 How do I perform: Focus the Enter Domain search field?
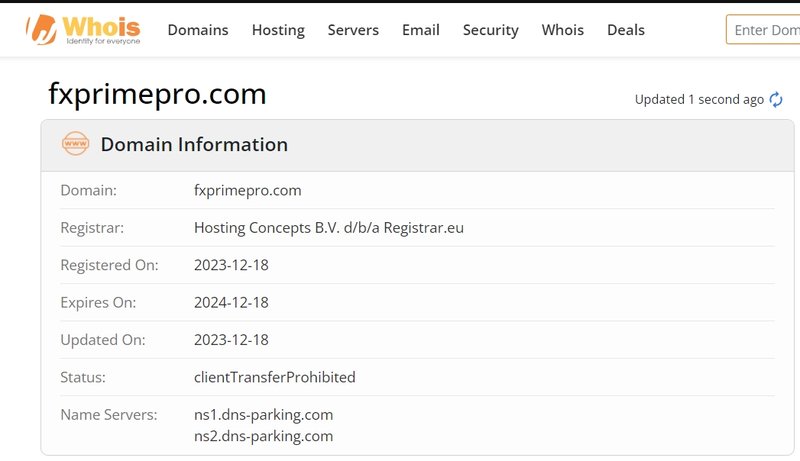pyautogui.click(x=763, y=30)
